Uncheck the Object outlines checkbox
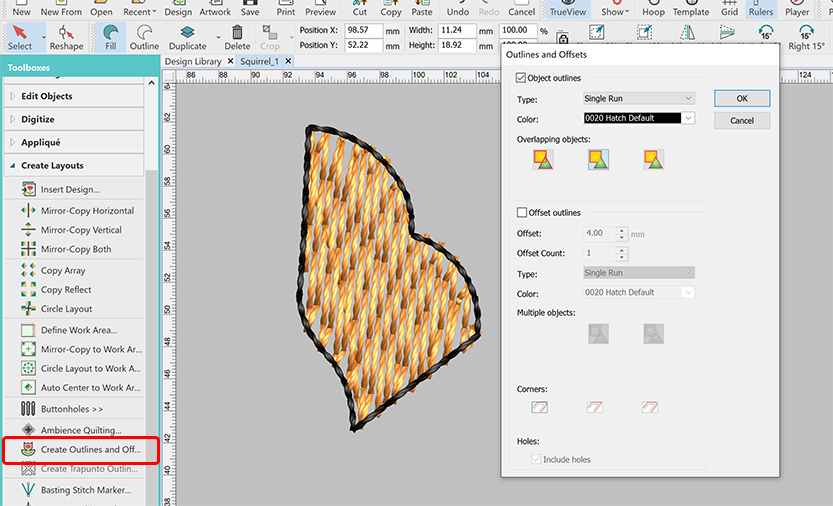833x506 pixels. pyautogui.click(x=521, y=78)
